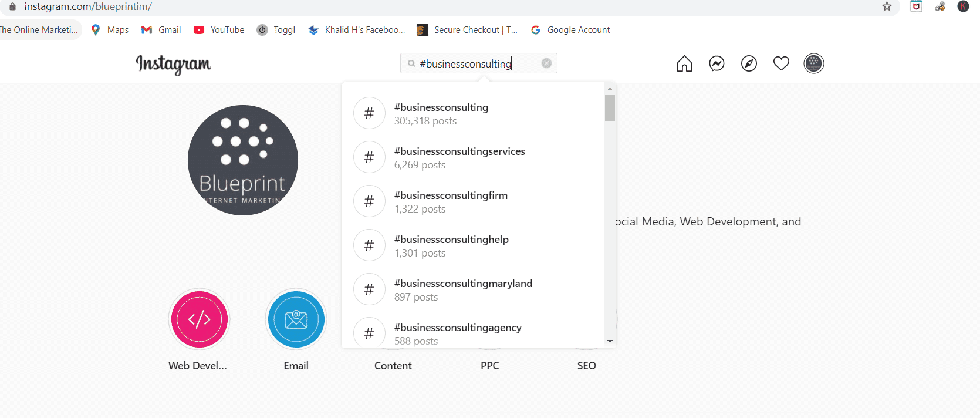Image resolution: width=980 pixels, height=418 pixels.
Task: Open the profile avatar in the Instagram header
Action: (x=813, y=63)
